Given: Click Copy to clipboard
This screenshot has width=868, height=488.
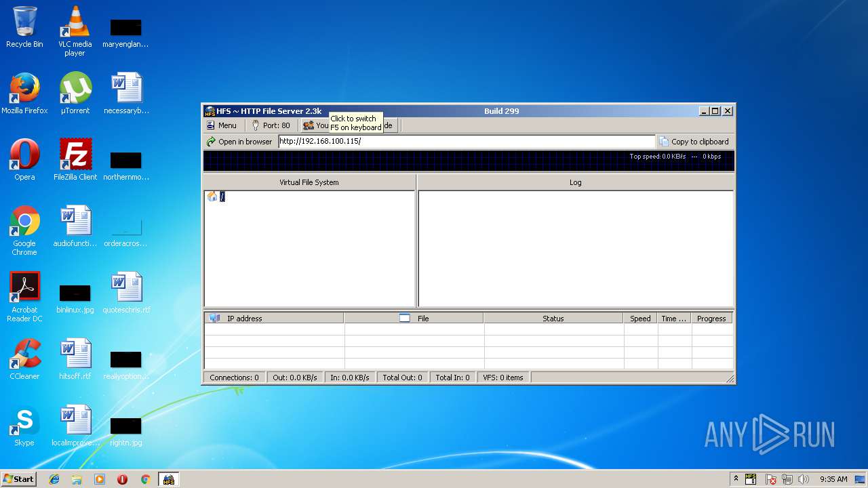Looking at the screenshot, I should tap(694, 142).
